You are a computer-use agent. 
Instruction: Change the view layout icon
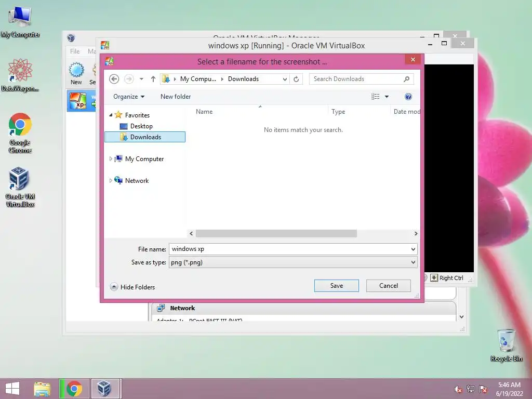tap(375, 97)
